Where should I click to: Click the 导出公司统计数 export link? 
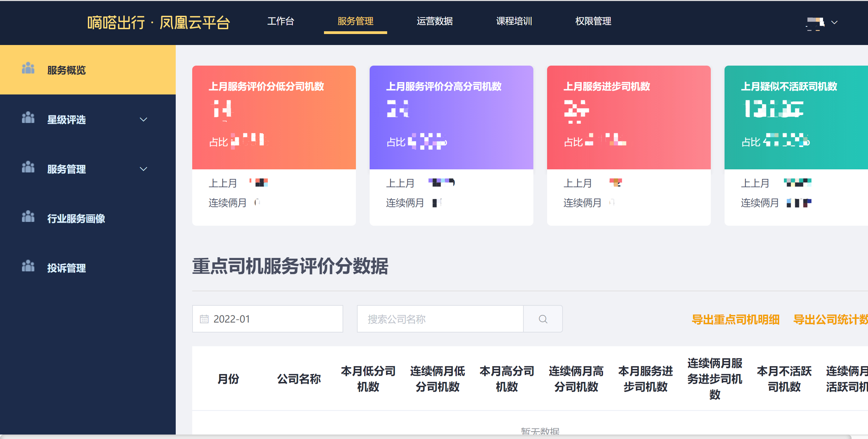(830, 320)
